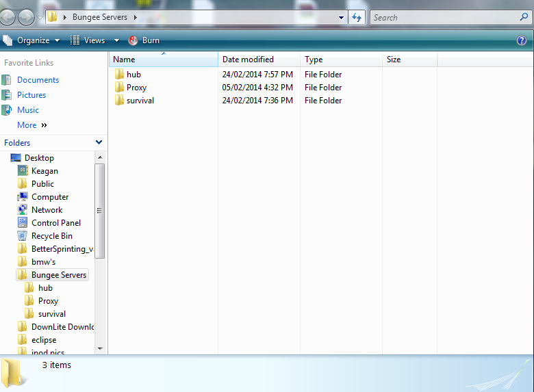Image resolution: width=534 pixels, height=392 pixels.
Task: Click the folder tree scrollbar thumb
Action: point(100,211)
